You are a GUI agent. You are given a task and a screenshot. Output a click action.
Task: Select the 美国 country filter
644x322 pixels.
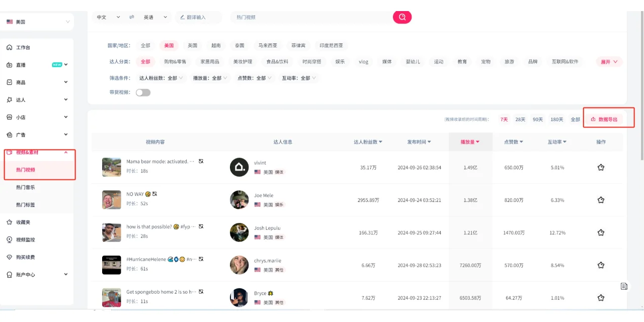coord(169,45)
